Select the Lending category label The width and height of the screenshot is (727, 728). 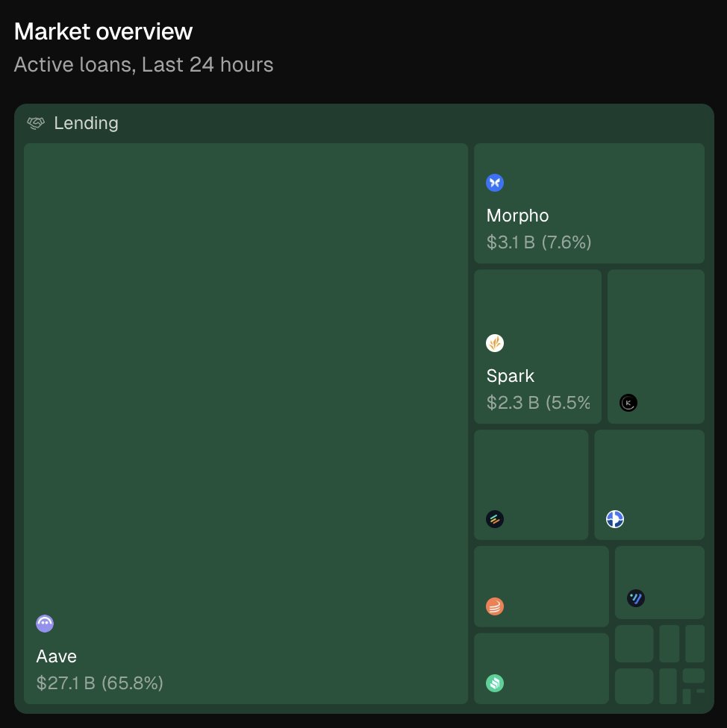(x=86, y=123)
